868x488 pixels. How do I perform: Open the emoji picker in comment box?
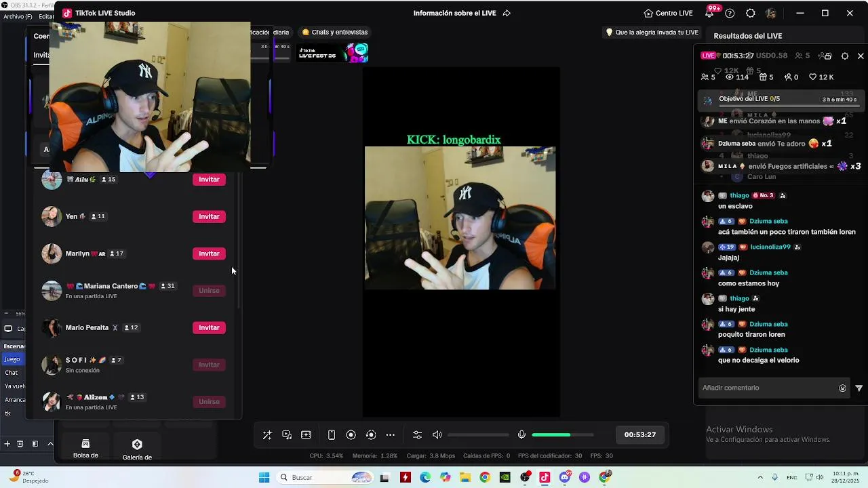click(843, 388)
